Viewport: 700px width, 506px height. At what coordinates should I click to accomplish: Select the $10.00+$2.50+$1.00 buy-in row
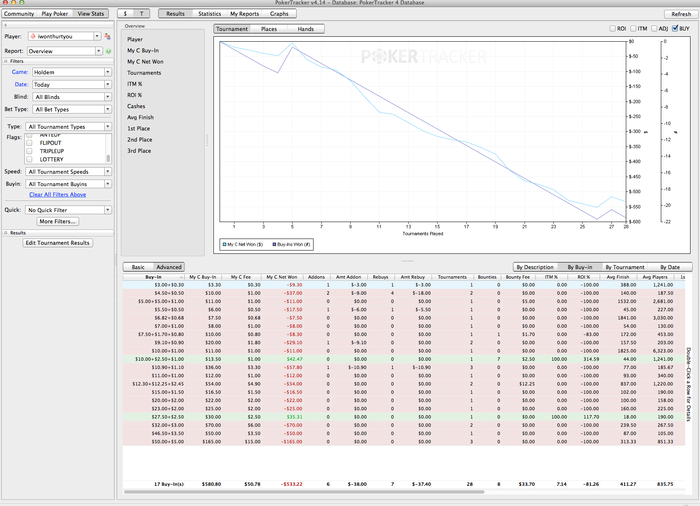coord(404,359)
